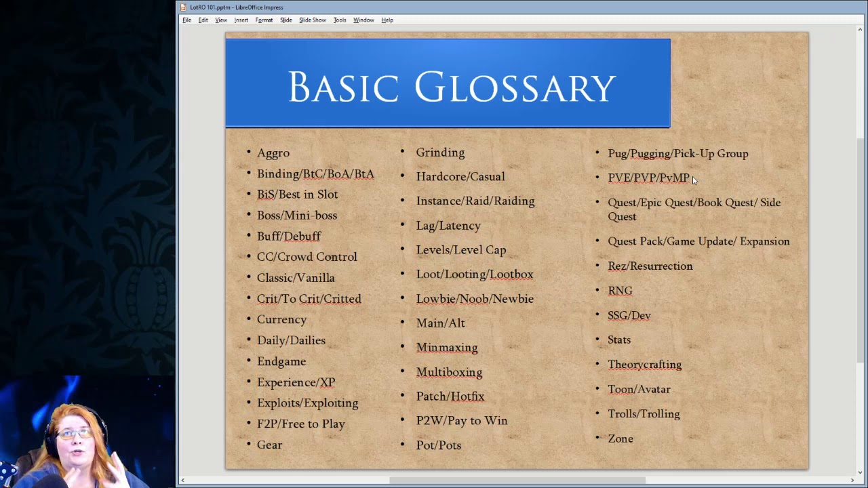Viewport: 868px width, 488px height.
Task: Open the Slide menu
Action: [286, 20]
